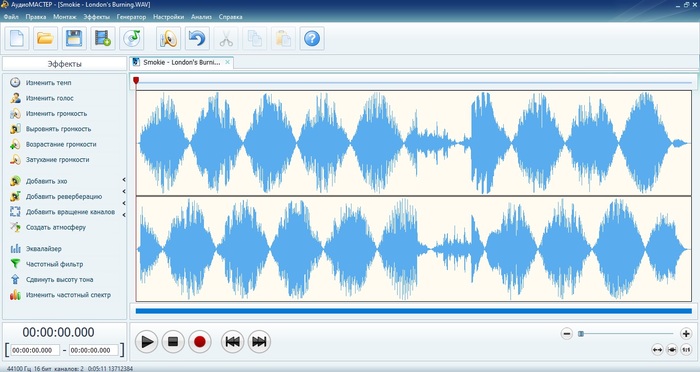Click the Изменить темп effect link
This screenshot has height=372, width=700.
pos(48,83)
